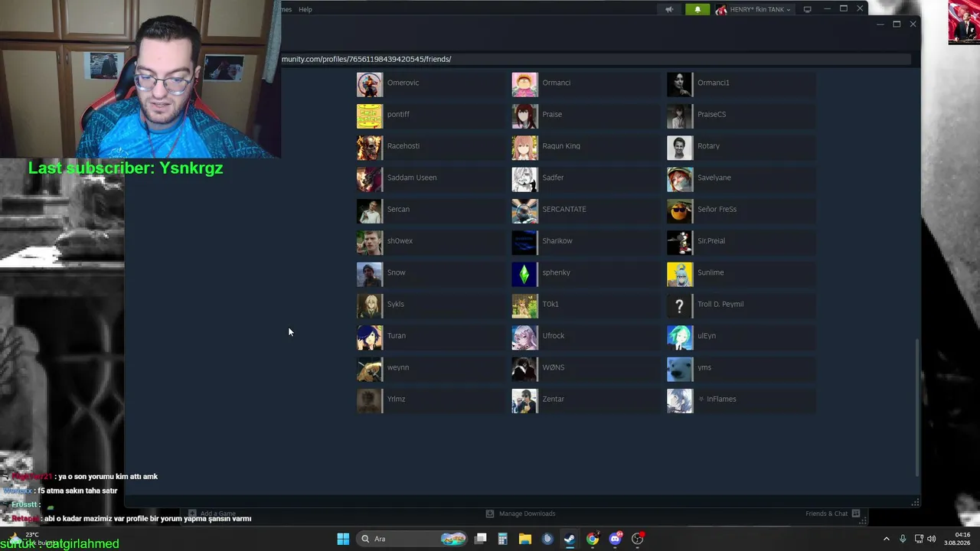Click Troll D. Peymil's question mark avatar
Viewport: 980px width, 551px height.
pos(680,305)
